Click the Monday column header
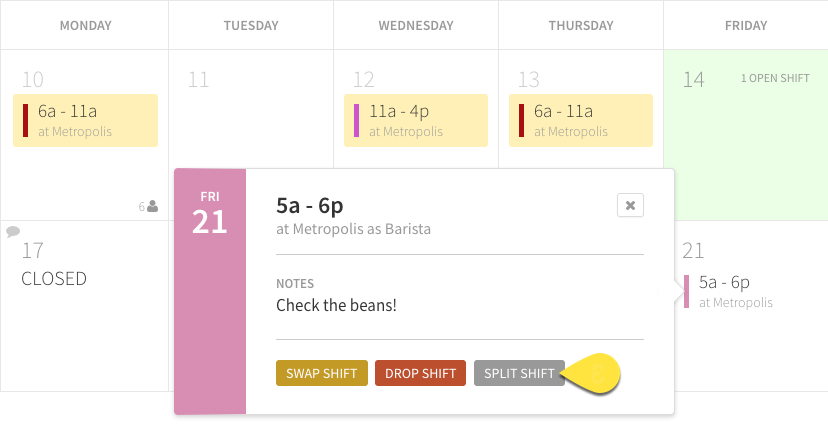Image resolution: width=828 pixels, height=439 pixels. point(86,25)
